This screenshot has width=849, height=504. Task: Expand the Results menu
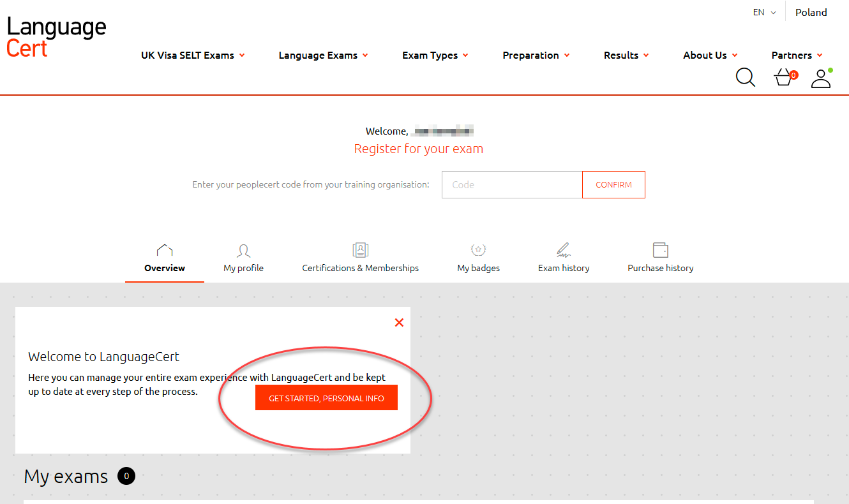point(626,56)
